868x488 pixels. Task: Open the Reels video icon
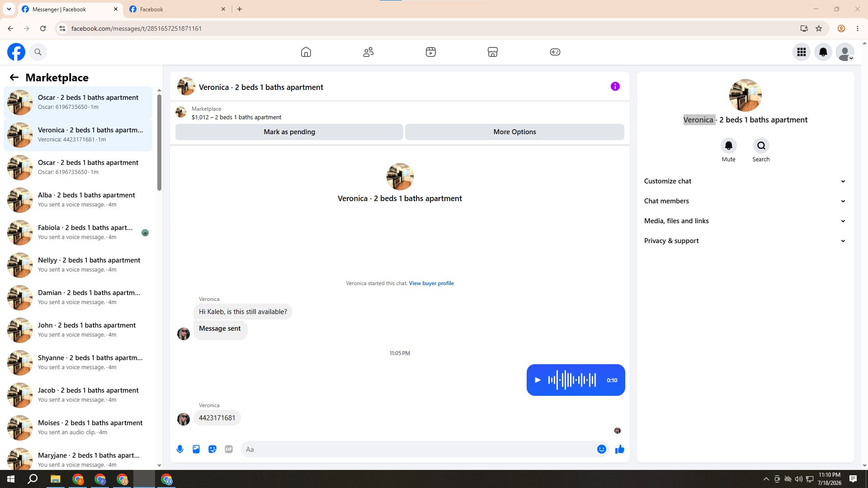(x=431, y=52)
